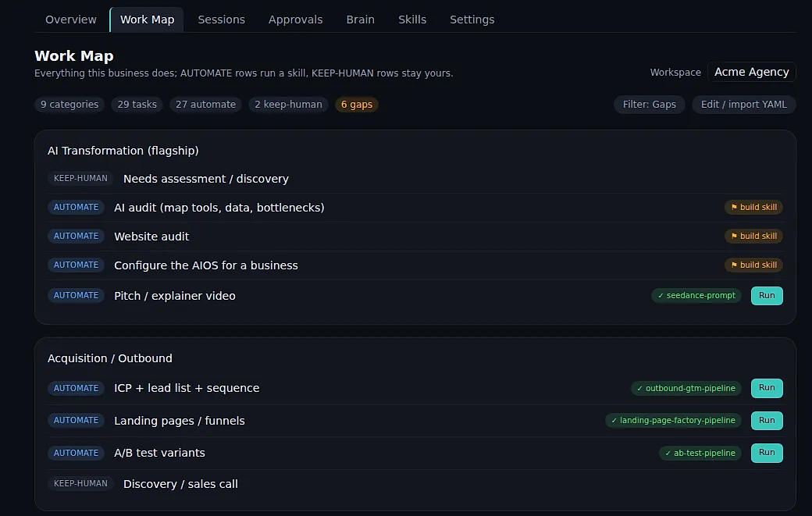The image size is (812, 516).
Task: Select the Landing pages / funnels task name
Action: (179, 421)
